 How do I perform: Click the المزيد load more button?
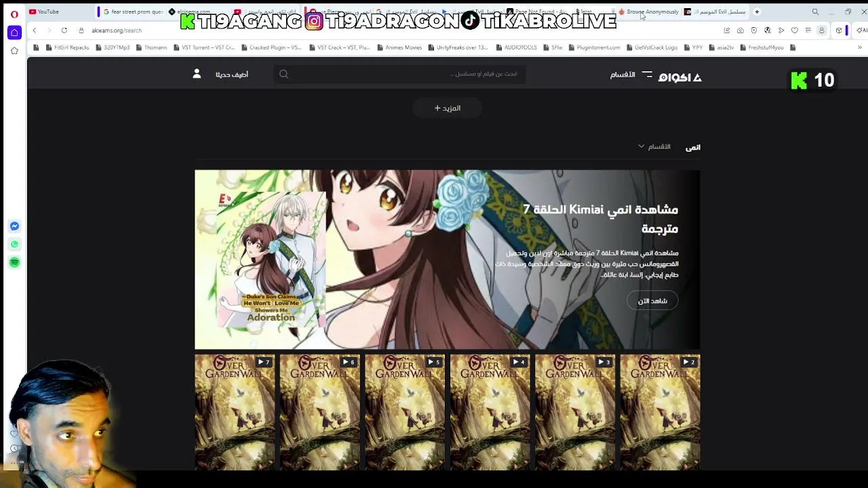pyautogui.click(x=447, y=108)
